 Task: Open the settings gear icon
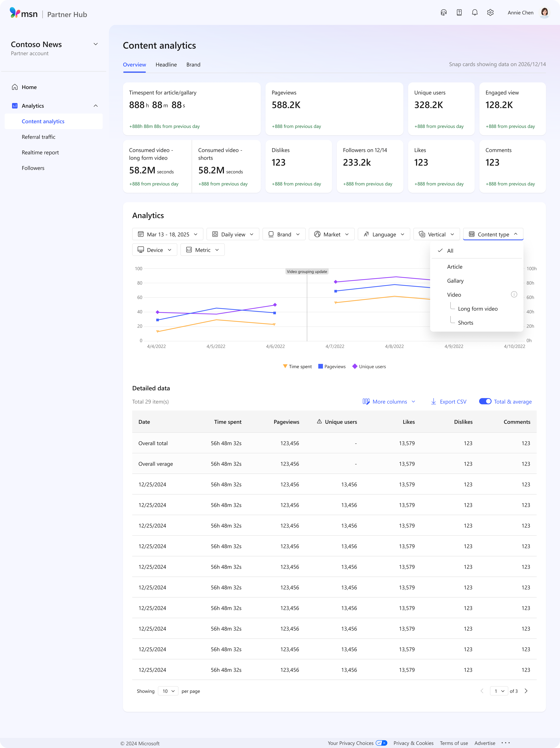490,13
